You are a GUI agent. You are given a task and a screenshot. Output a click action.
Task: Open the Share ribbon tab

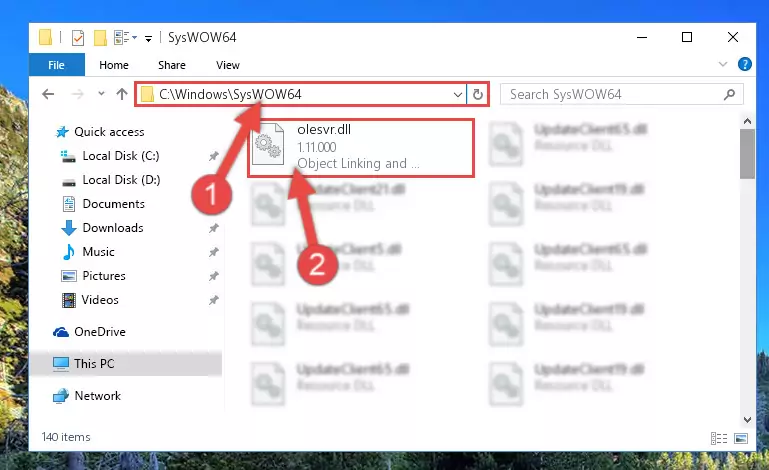tap(172, 65)
